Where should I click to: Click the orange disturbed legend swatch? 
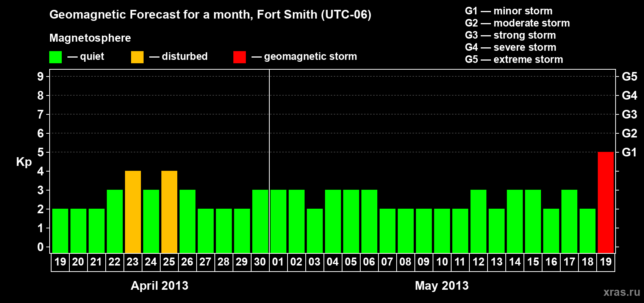137,57
